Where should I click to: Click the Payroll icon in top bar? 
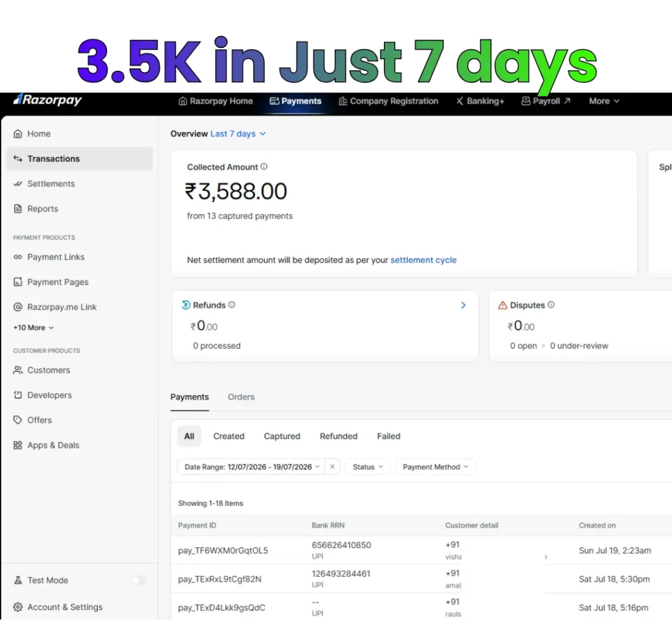526,101
